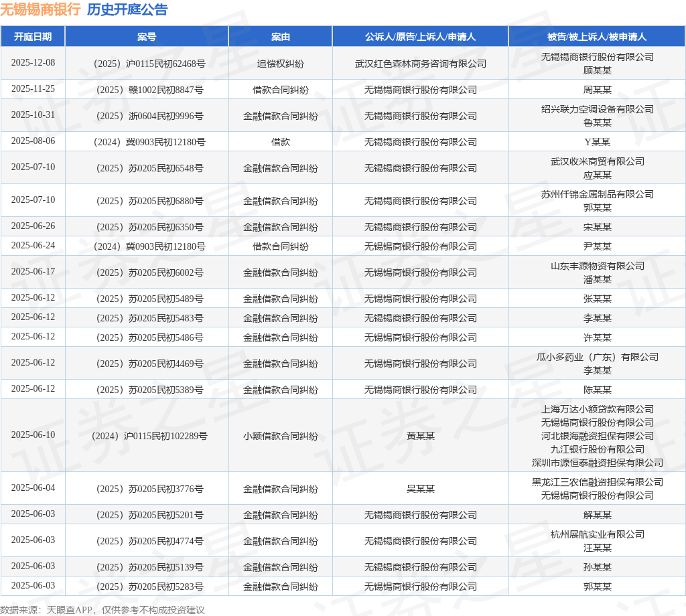Click the 借款 cause cell
The height and width of the screenshot is (616, 686).
pyautogui.click(x=281, y=142)
